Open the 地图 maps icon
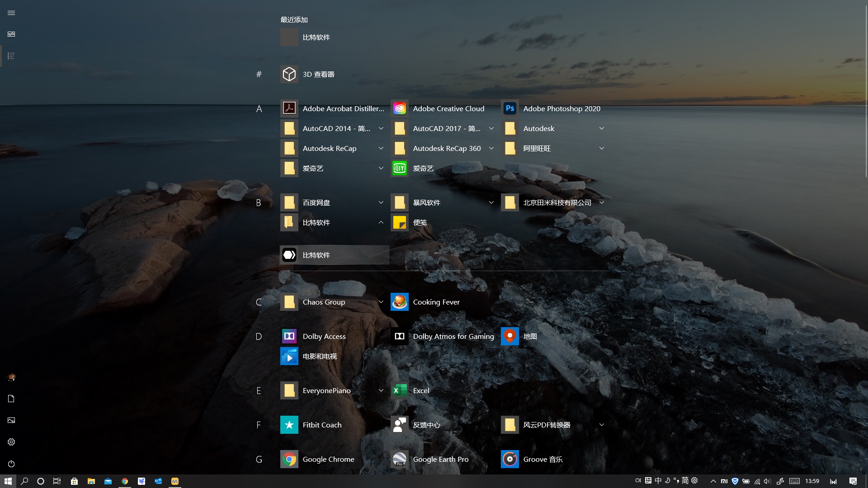 (x=510, y=336)
